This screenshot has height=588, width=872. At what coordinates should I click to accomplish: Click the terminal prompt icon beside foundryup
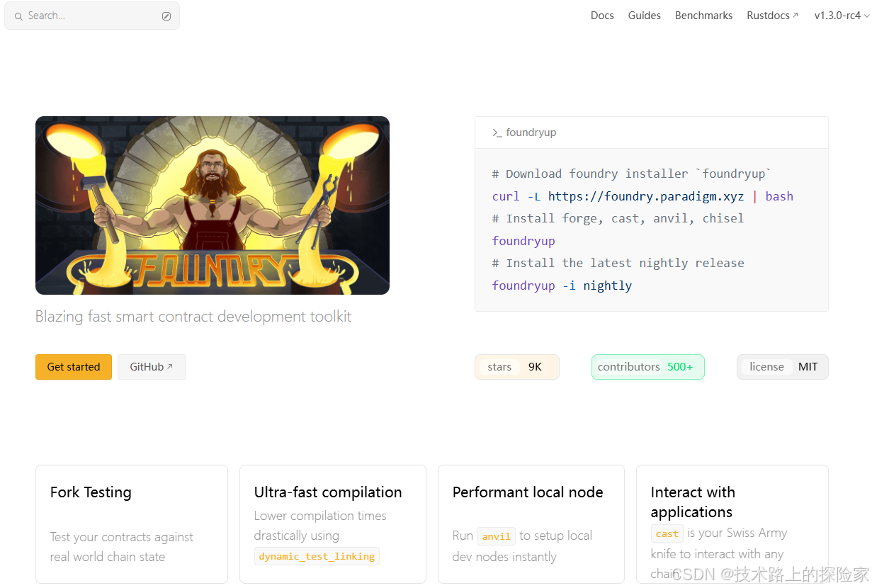(497, 132)
